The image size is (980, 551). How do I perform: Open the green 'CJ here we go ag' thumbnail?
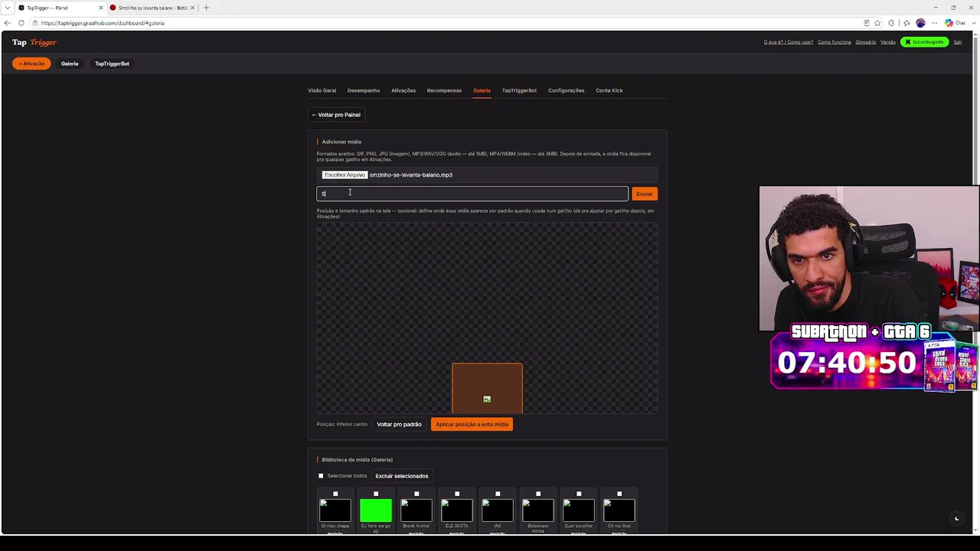[x=376, y=510]
